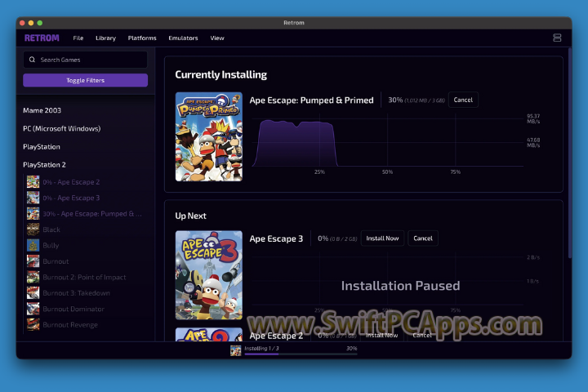The image size is (588, 392).
Task: Click Install Now for Ape Escape 3
Action: (x=382, y=238)
